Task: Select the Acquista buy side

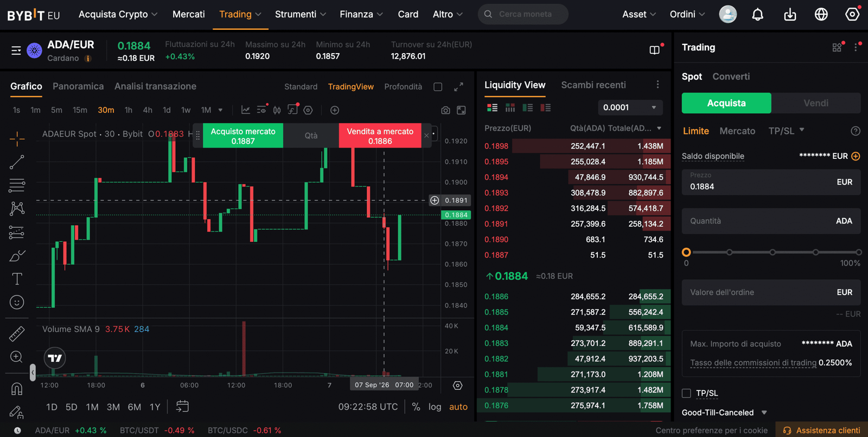Action: [x=726, y=103]
